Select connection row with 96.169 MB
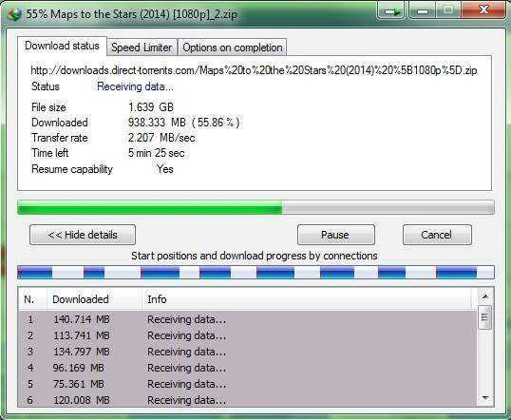 tap(247, 368)
